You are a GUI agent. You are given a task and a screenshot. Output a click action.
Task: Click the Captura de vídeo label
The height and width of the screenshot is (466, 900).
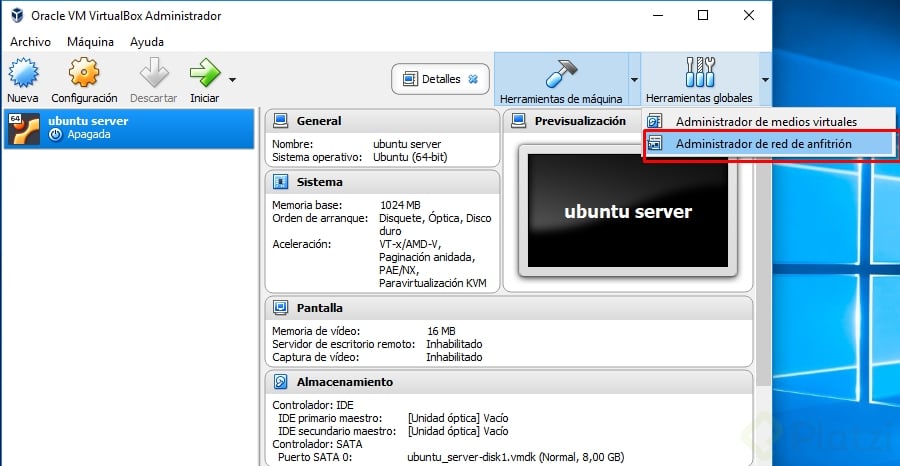(315, 358)
